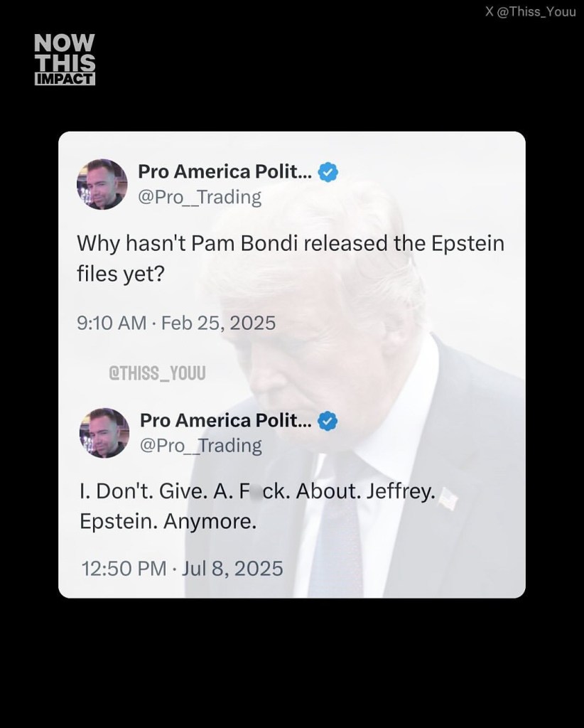Open the first tweet's "Pro America Polit..." display name
Screen dimensions: 584x728
pos(225,171)
